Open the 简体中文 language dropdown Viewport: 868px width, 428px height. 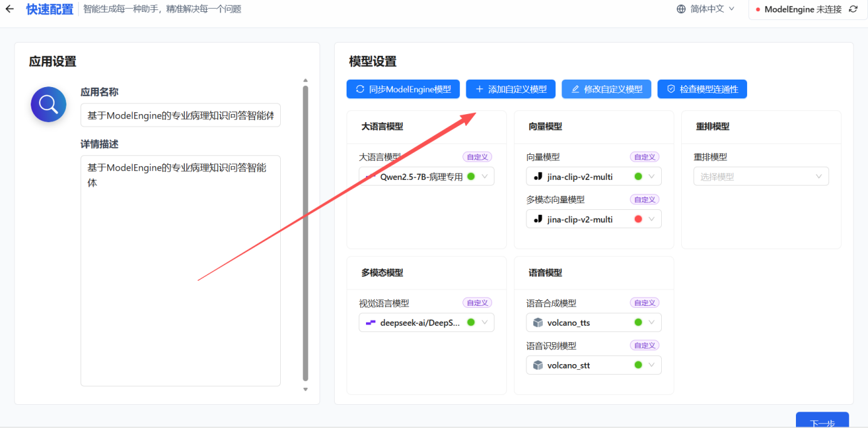point(706,9)
